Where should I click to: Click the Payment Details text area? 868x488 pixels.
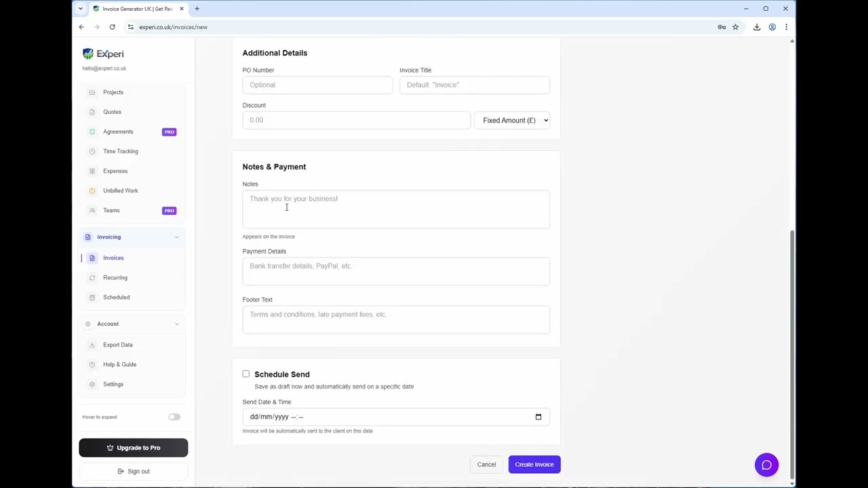[396, 271]
